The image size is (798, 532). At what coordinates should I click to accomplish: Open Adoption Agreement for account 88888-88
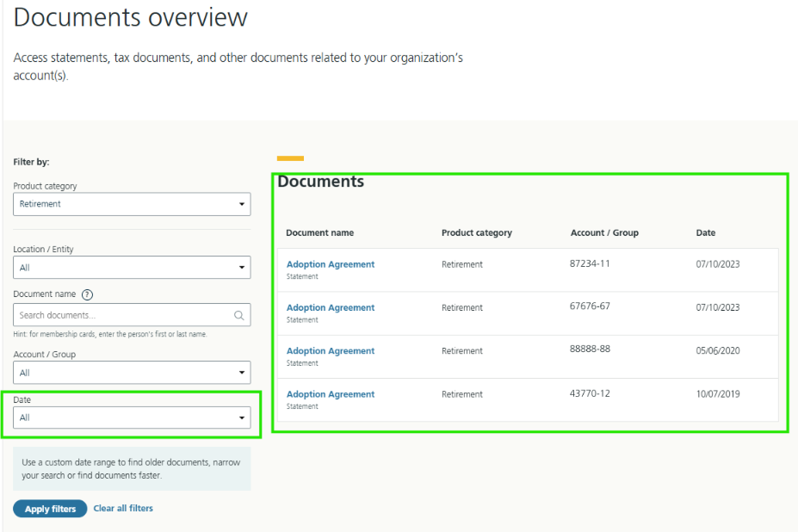click(331, 350)
